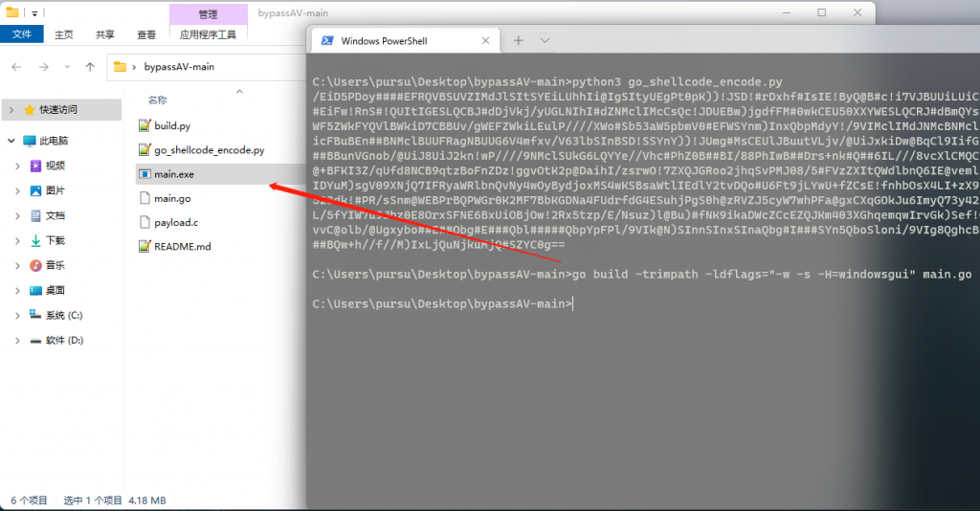Open the 音乐 folder icon
Screen dimensions: 980x511
[35, 265]
